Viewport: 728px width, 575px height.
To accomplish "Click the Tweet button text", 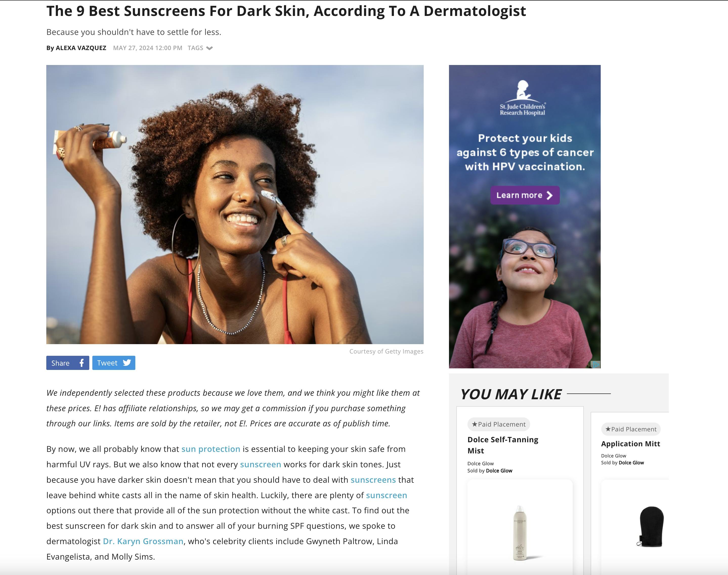I will point(107,363).
